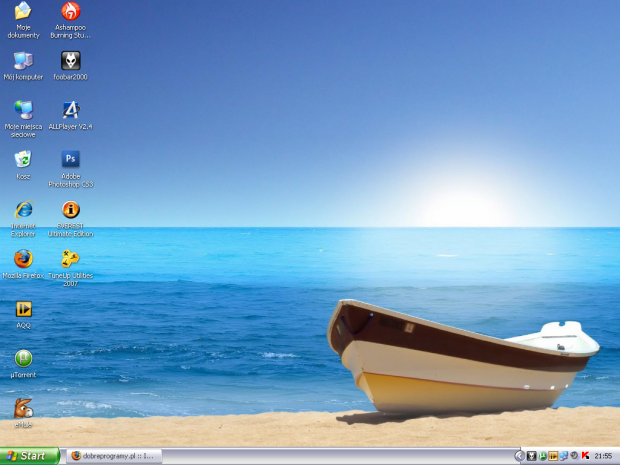The width and height of the screenshot is (620, 465).
Task: Click the eMule desktop icon
Action: click(23, 407)
